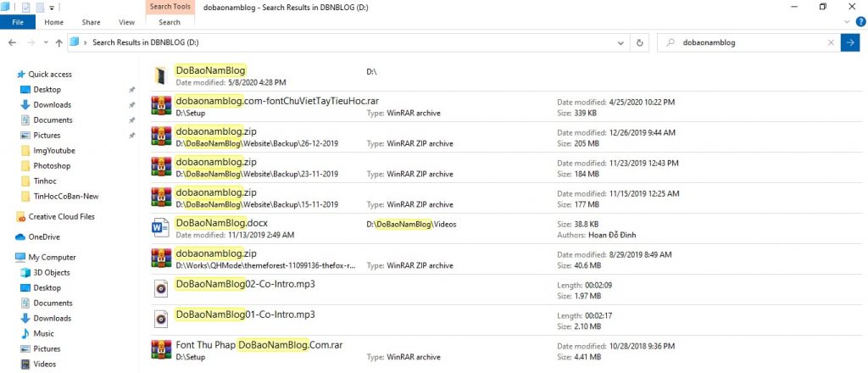The width and height of the screenshot is (868, 373).
Task: Click audio icon of DoBaoNamBlog02-Co-Intro.mp3
Action: [x=161, y=288]
